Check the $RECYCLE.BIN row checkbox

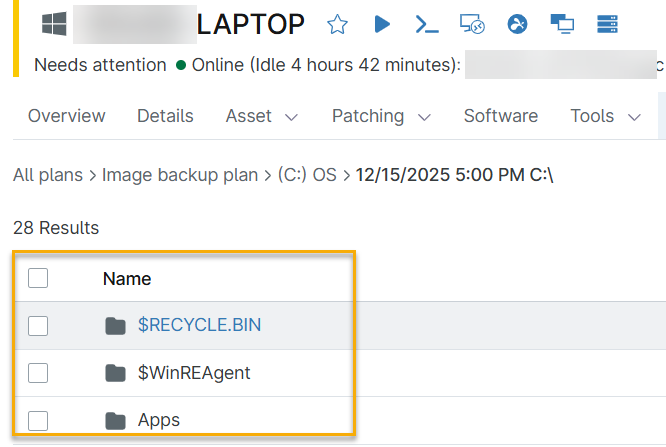coord(38,325)
